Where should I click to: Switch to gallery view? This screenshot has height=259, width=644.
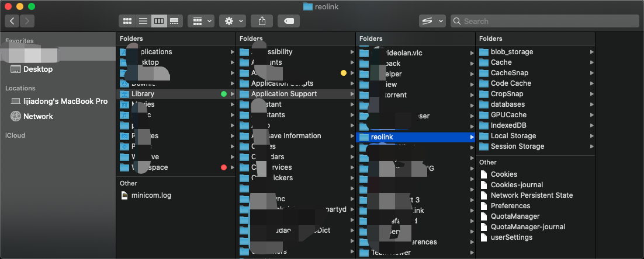click(x=175, y=21)
